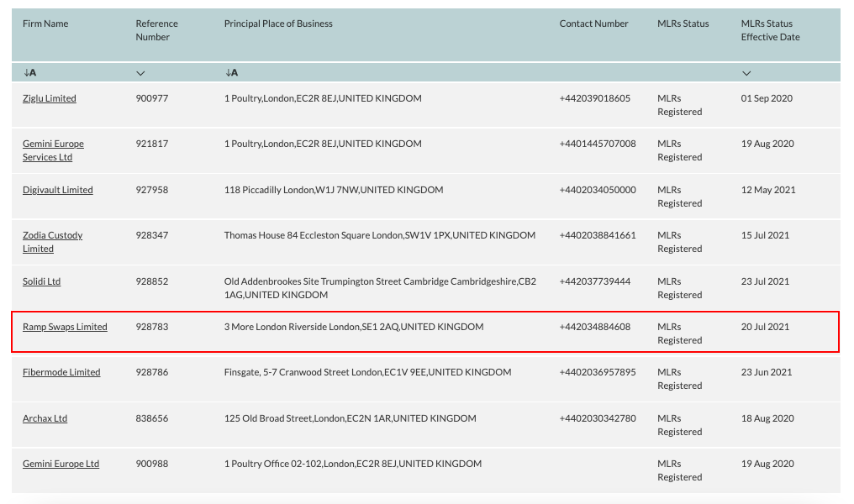854x504 pixels.
Task: Click contact number +442034884608
Action: [x=595, y=327]
